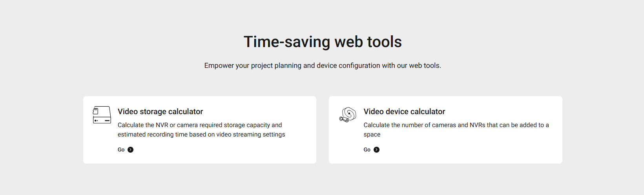The image size is (644, 195).
Task: Open the video storage calculator via Go
Action: coord(121,149)
